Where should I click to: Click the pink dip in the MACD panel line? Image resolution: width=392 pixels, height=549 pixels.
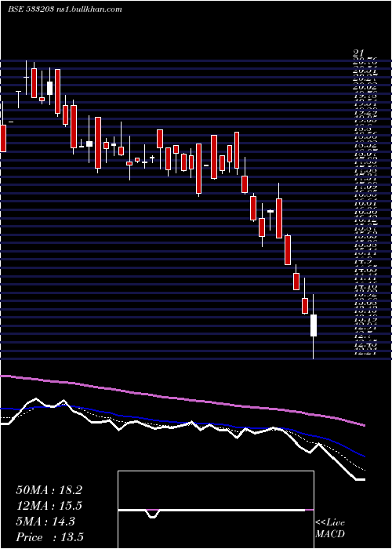[x=153, y=514]
